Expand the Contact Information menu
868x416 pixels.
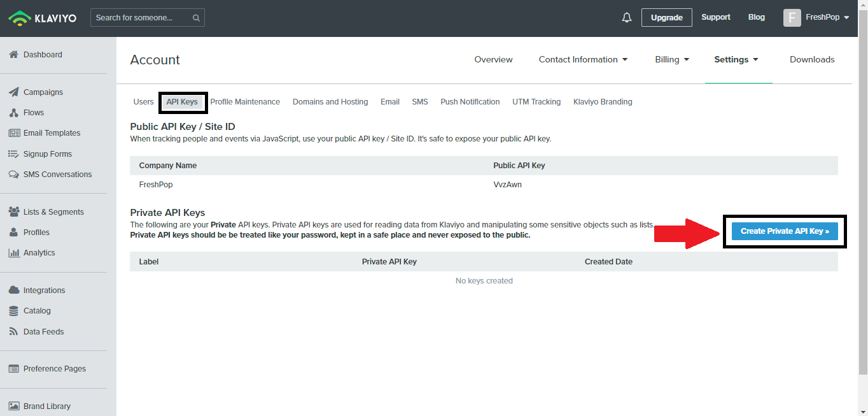[x=583, y=59]
